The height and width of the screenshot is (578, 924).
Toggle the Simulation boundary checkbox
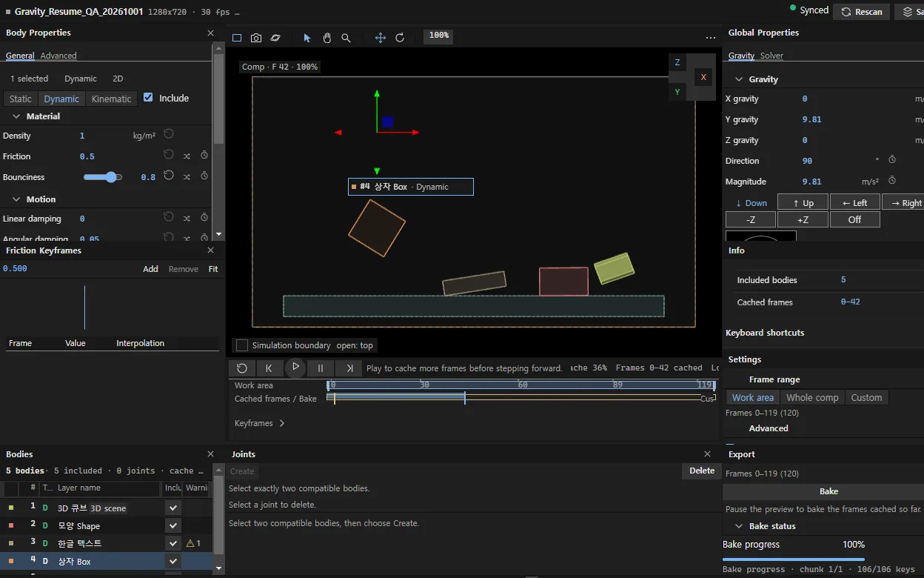(241, 345)
